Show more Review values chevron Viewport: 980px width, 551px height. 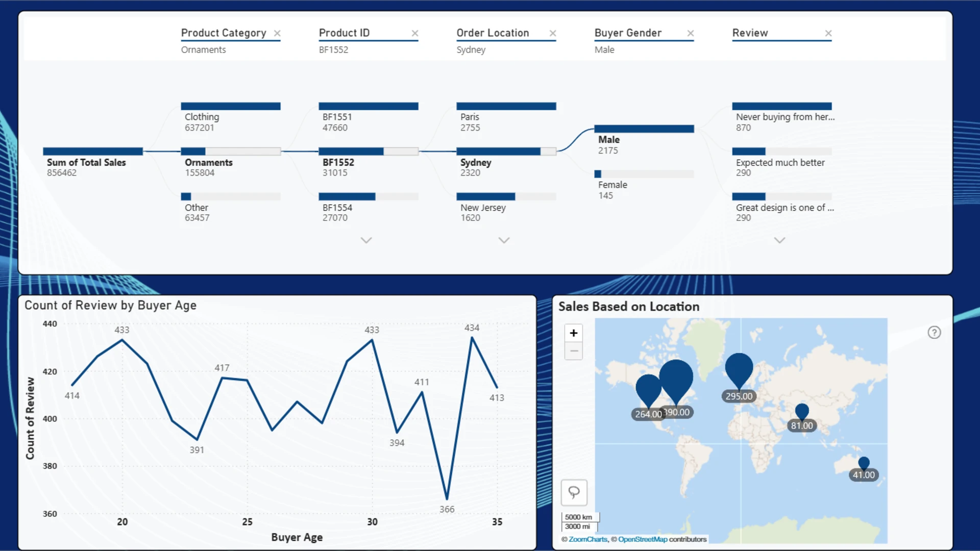pyautogui.click(x=779, y=240)
